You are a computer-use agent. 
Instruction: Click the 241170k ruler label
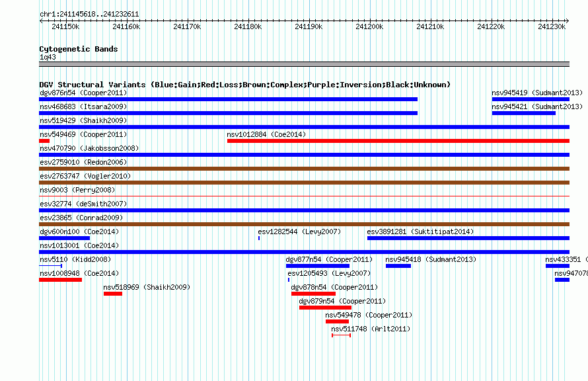(x=187, y=26)
